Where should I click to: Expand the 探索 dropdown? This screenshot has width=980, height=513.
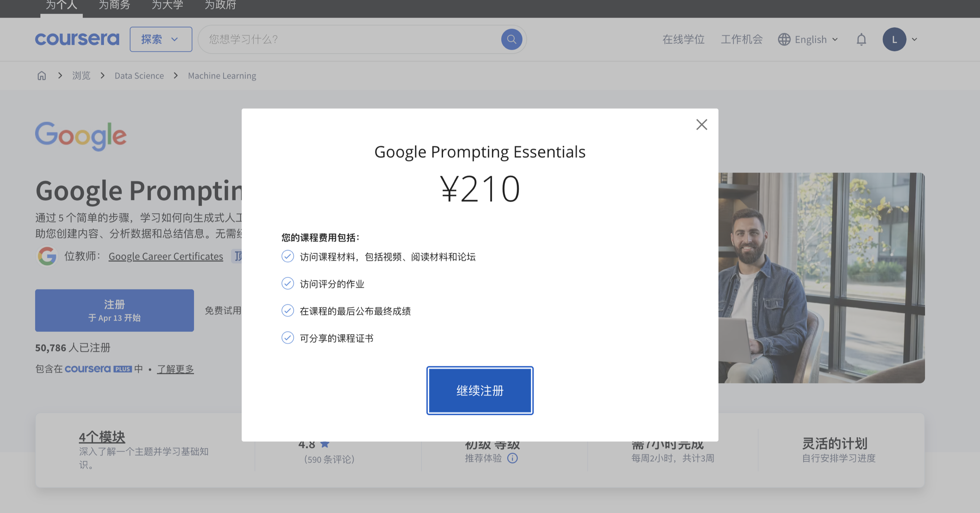point(160,39)
